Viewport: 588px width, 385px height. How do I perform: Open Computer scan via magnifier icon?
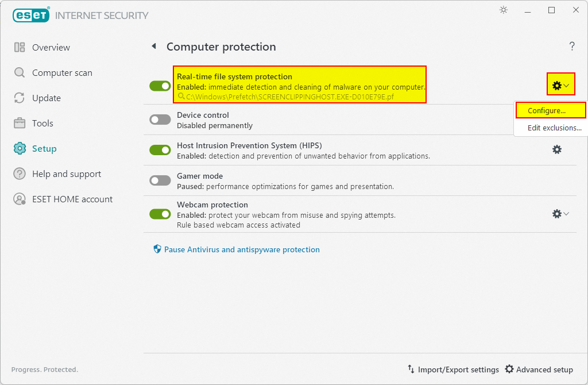pyautogui.click(x=20, y=73)
